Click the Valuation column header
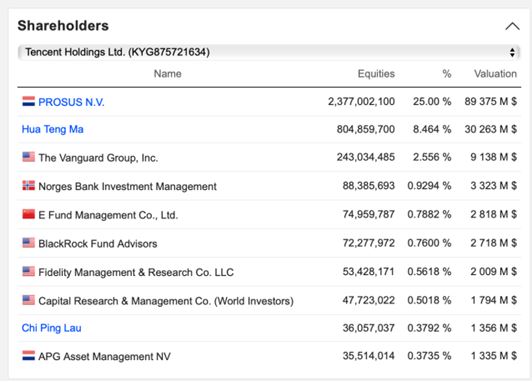532x382 pixels. (495, 74)
